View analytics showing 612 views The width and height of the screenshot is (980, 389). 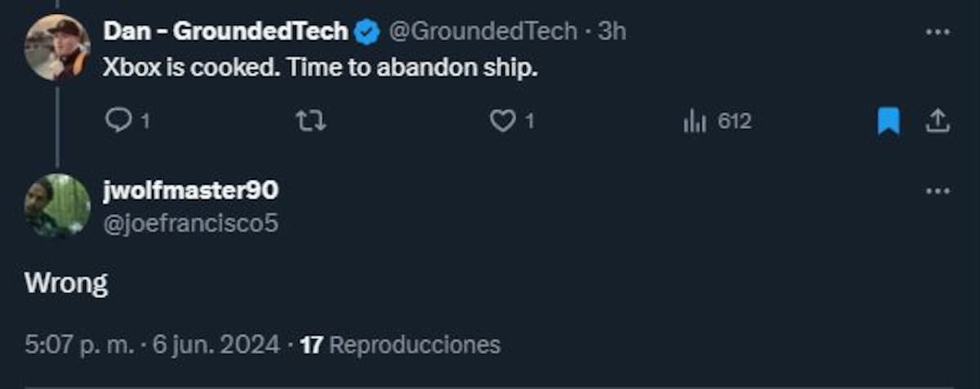click(x=716, y=122)
